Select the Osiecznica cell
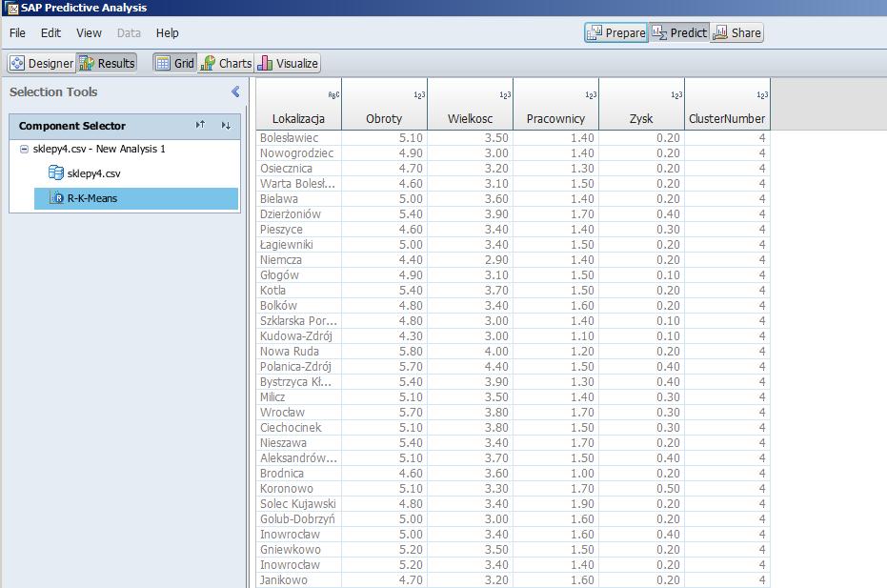The width and height of the screenshot is (887, 588). 299,168
